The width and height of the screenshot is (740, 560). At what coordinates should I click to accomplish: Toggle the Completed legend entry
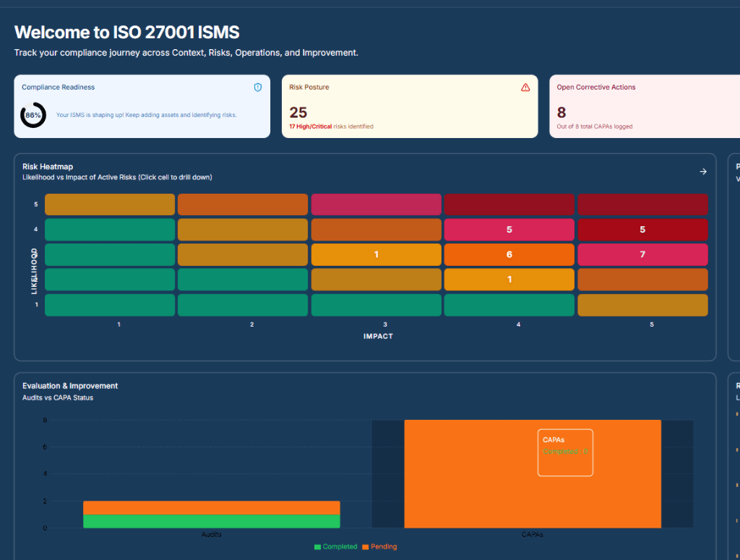tap(336, 547)
